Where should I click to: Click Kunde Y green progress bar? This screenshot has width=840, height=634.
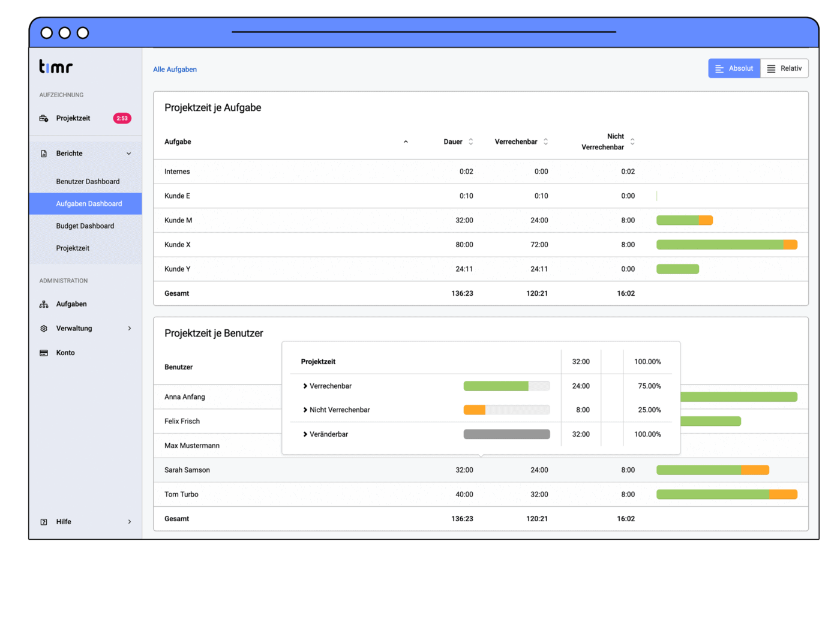[x=677, y=269]
